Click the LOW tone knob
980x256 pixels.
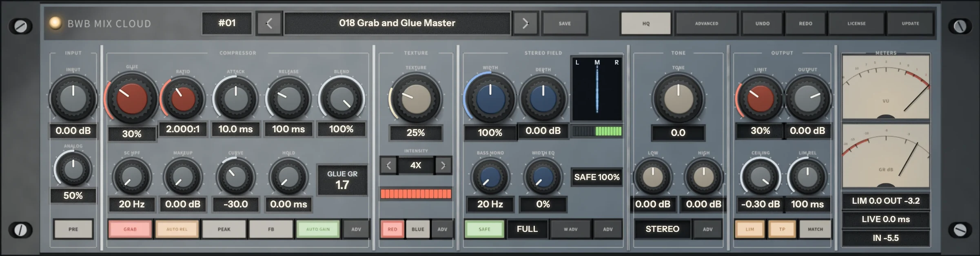pos(653,178)
